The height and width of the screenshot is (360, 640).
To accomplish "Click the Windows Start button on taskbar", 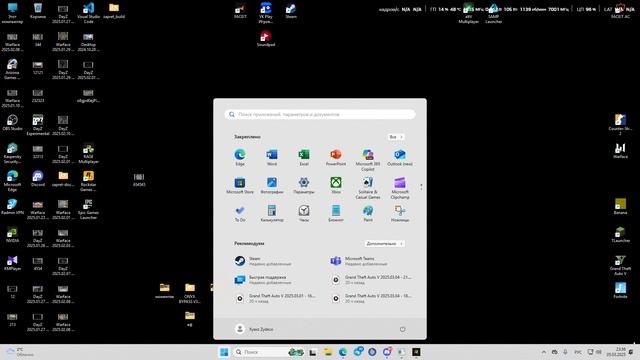I will (224, 352).
